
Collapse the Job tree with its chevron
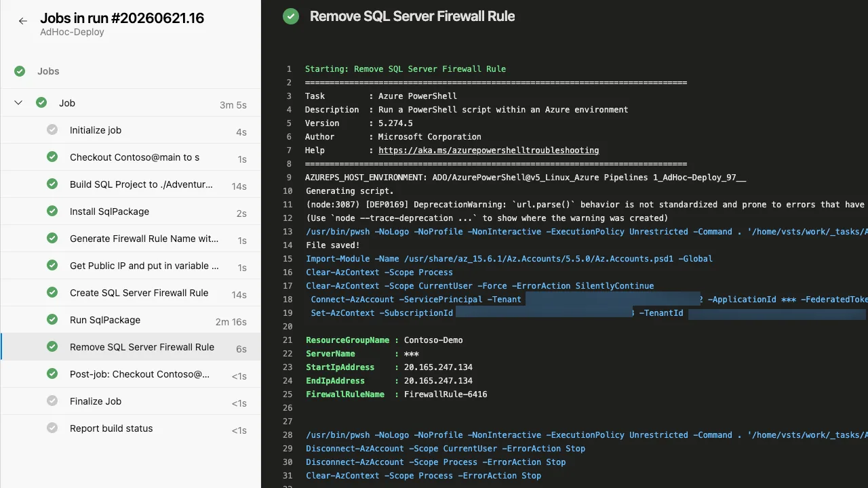[18, 103]
